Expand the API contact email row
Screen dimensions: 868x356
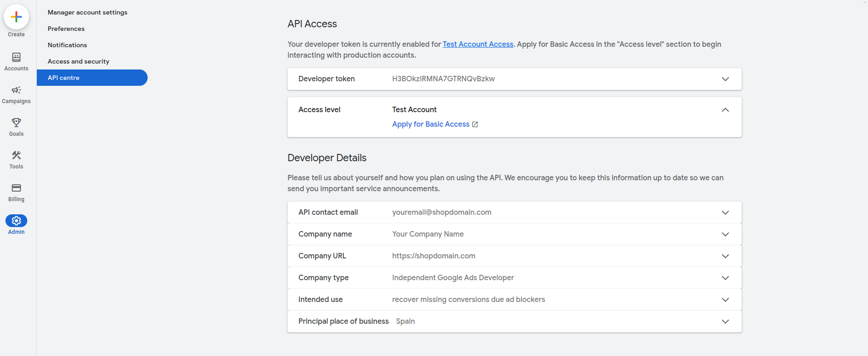[x=725, y=213]
